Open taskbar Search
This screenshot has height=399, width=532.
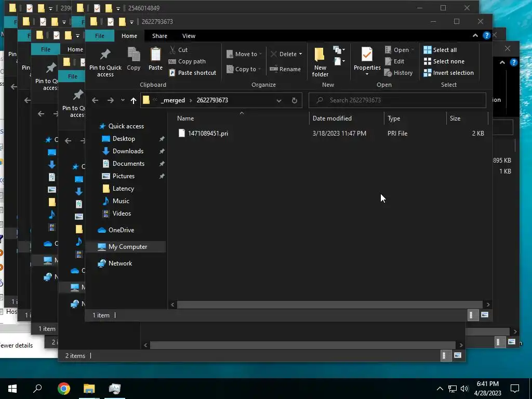click(x=37, y=389)
